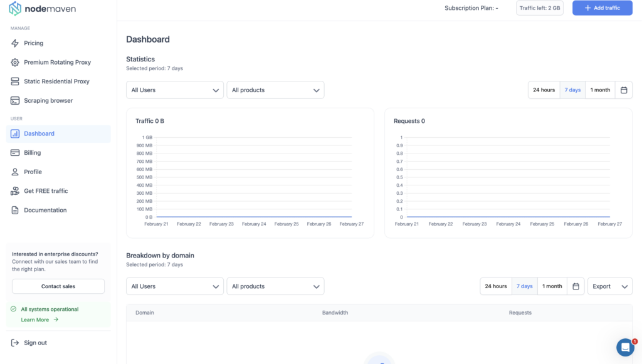Viewport: 642px width, 364px height.
Task: Open the Export dropdown
Action: [x=609, y=286]
